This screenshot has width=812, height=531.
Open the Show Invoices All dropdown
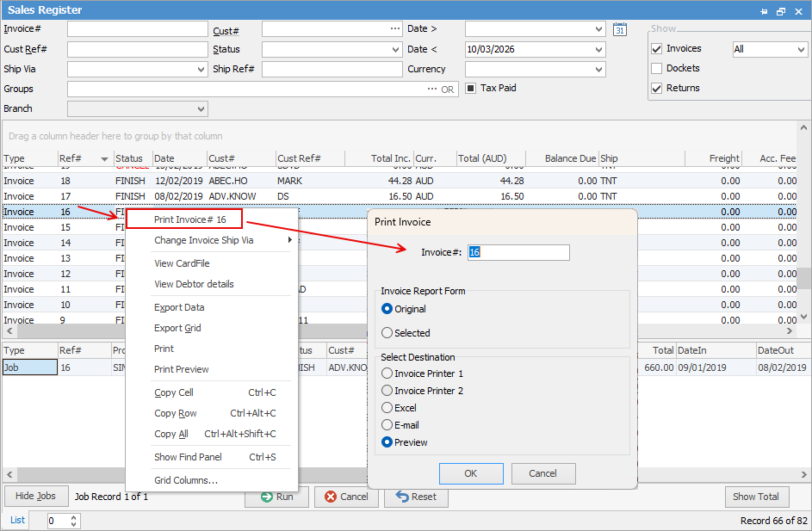(x=801, y=50)
